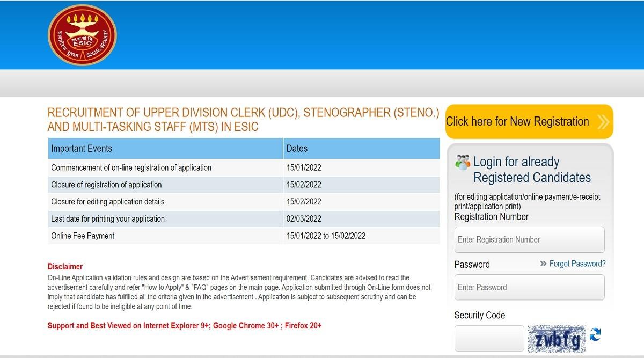Click the ESIC emblem logo
The image size is (644, 358).
coord(82,35)
